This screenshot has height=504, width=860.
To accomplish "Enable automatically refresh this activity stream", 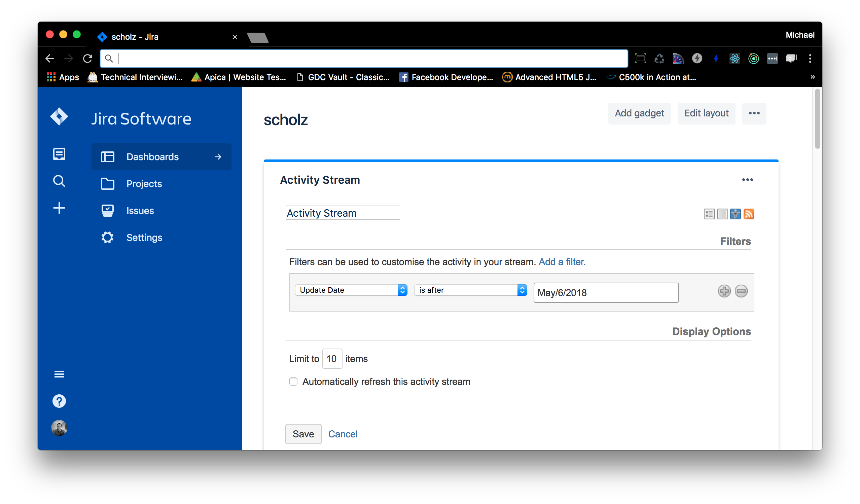I will pos(293,382).
